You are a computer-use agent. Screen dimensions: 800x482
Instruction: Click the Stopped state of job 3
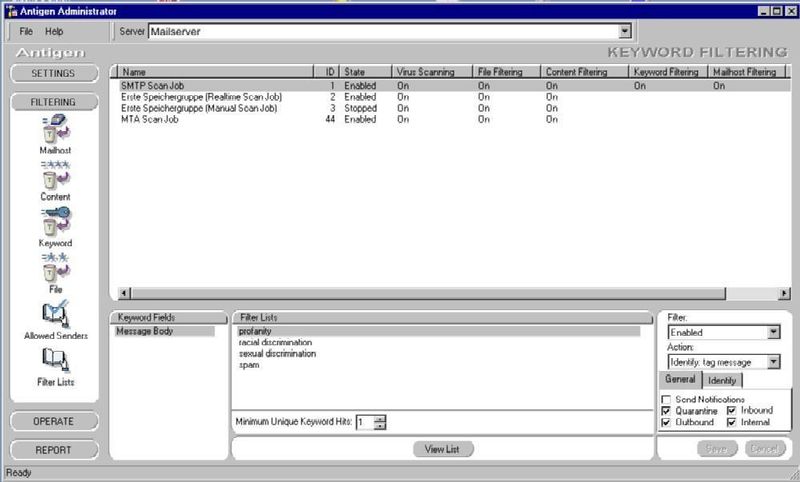[x=361, y=108]
